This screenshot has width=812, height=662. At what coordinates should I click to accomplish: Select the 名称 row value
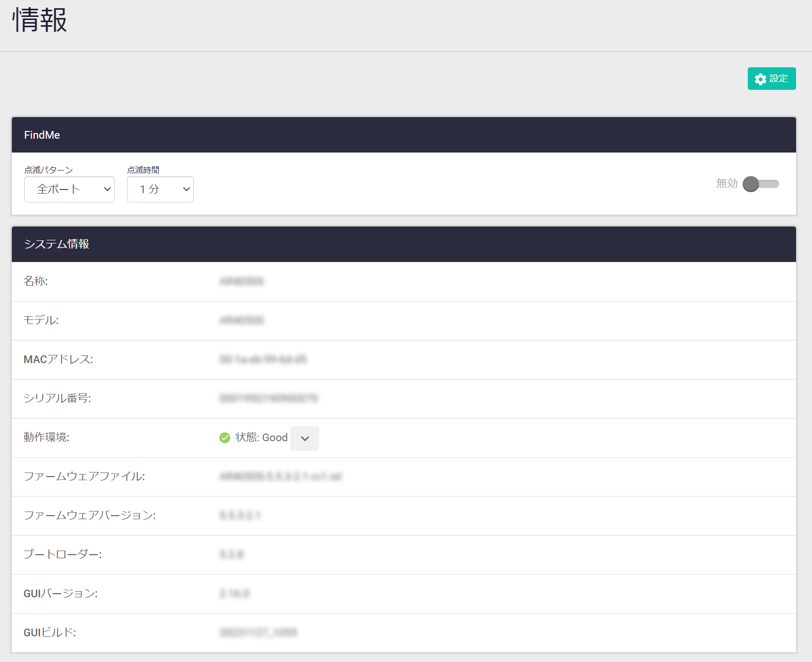pyautogui.click(x=242, y=281)
